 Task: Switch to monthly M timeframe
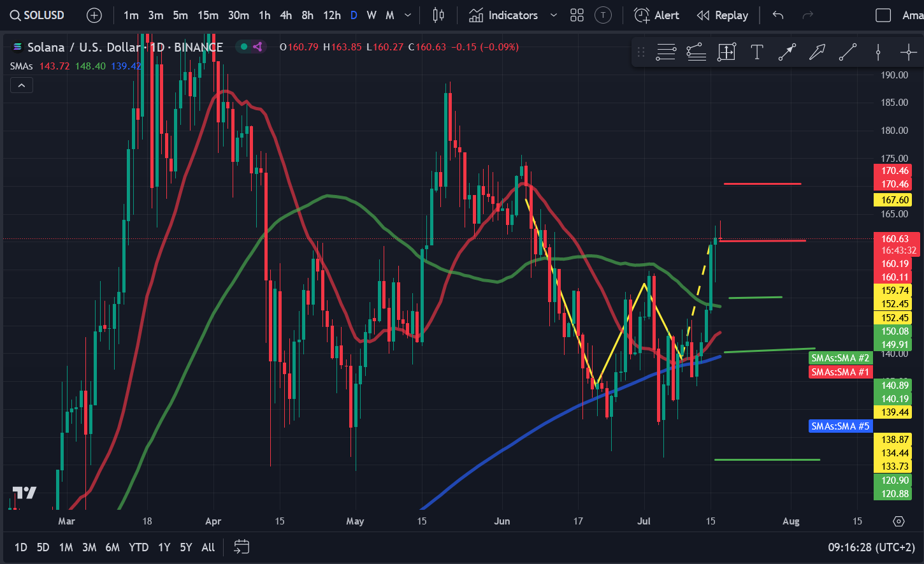pos(390,15)
